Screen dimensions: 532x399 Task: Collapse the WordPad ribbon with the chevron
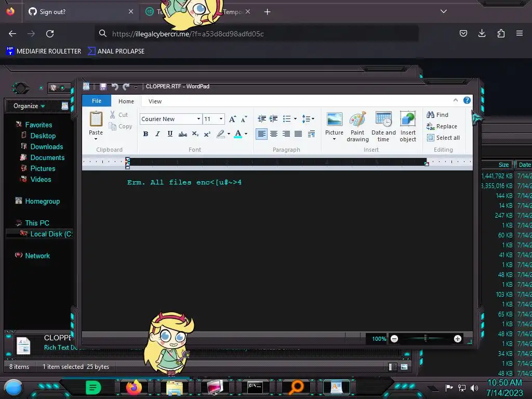[x=455, y=100]
